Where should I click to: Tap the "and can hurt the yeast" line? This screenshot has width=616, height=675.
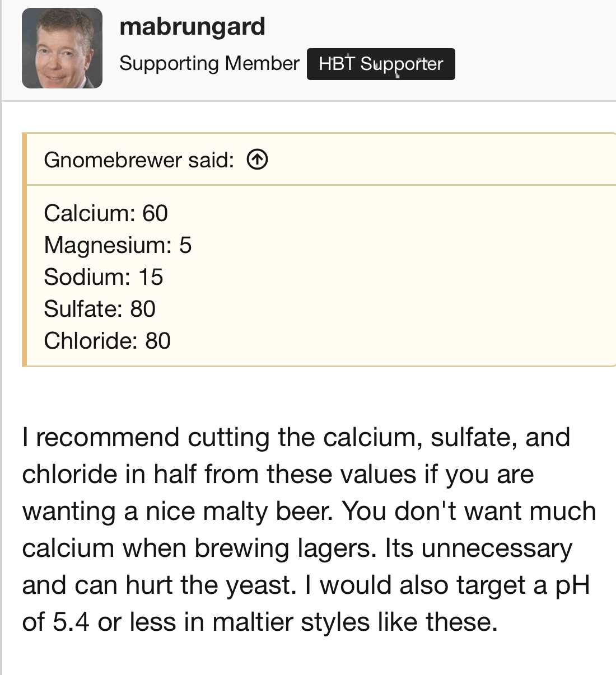coord(306,585)
